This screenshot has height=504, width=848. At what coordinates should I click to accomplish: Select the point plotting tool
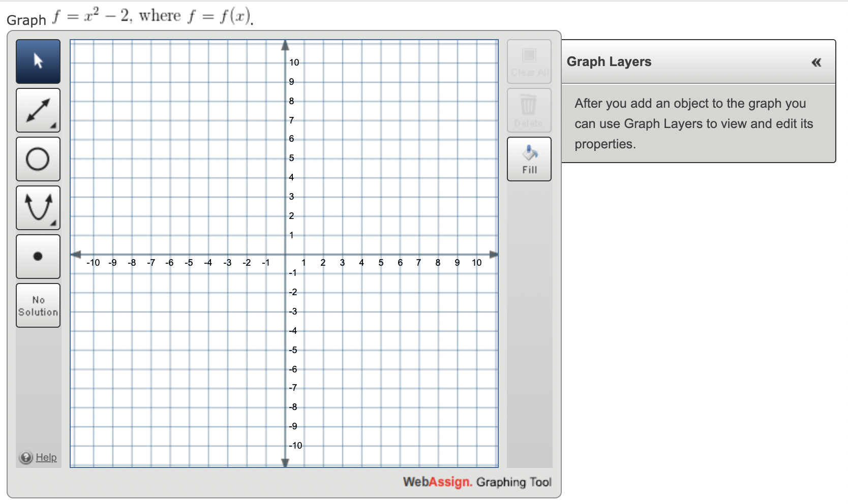(x=38, y=256)
